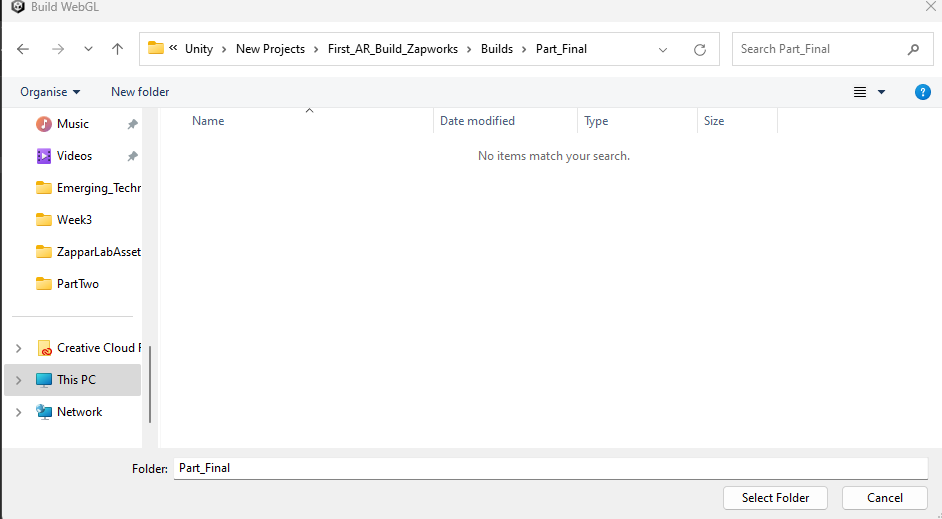Click the Back navigation arrow
The height and width of the screenshot is (519, 942).
click(23, 49)
